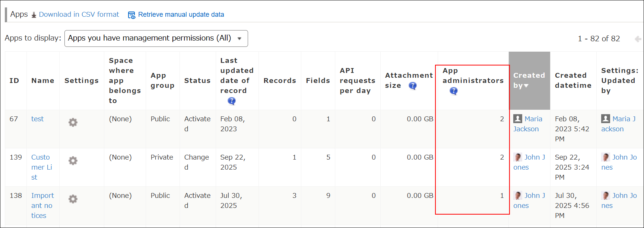This screenshot has width=644, height=228.
Task: Click the previous page arrow
Action: [x=638, y=39]
